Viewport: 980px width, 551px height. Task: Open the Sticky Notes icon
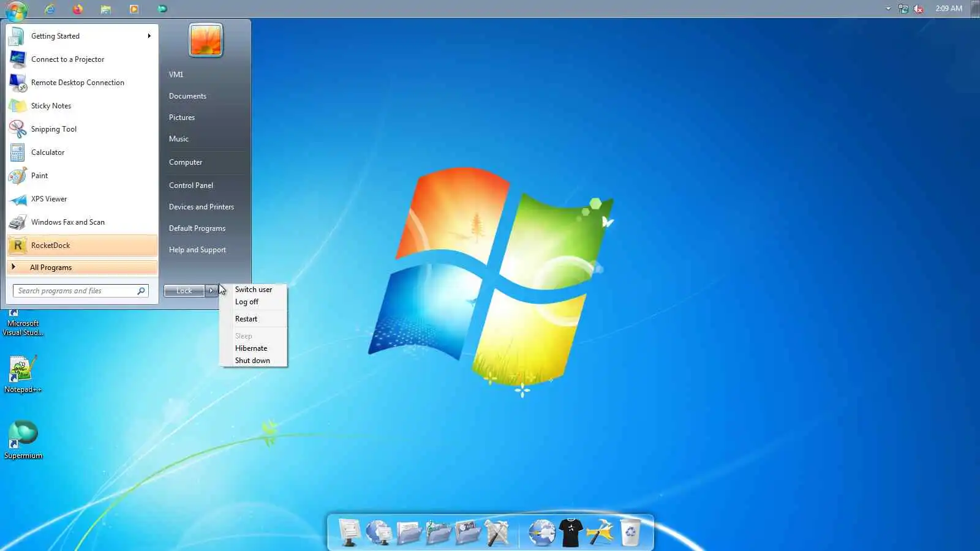pyautogui.click(x=17, y=106)
